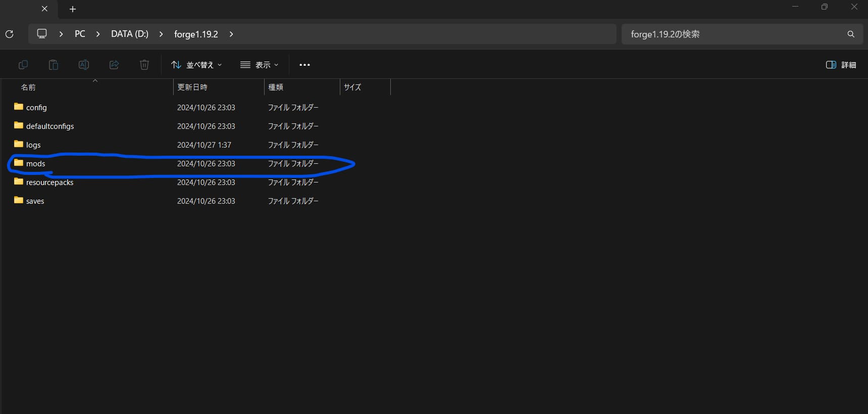The height and width of the screenshot is (414, 868).
Task: Expand chevron after DATA (D:) breadcrumb
Action: click(161, 34)
